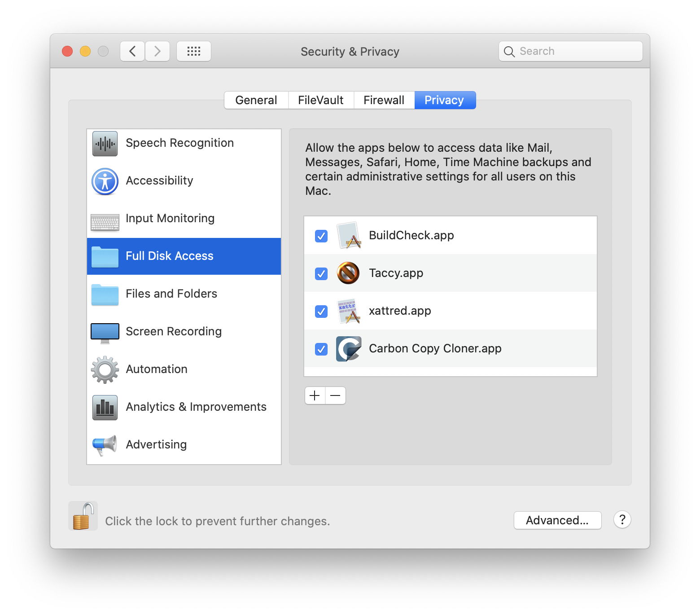The width and height of the screenshot is (700, 615).
Task: Switch to the FileVault tab
Action: [321, 100]
